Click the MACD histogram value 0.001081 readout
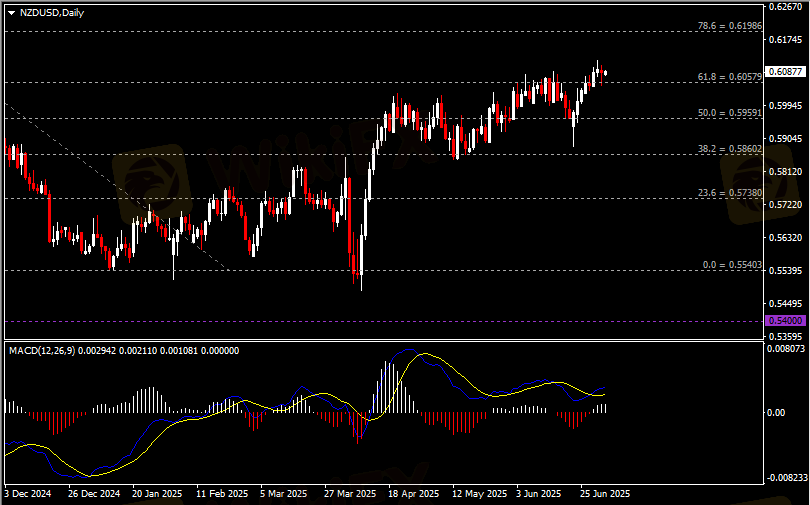This screenshot has height=505, width=810. click(x=179, y=351)
